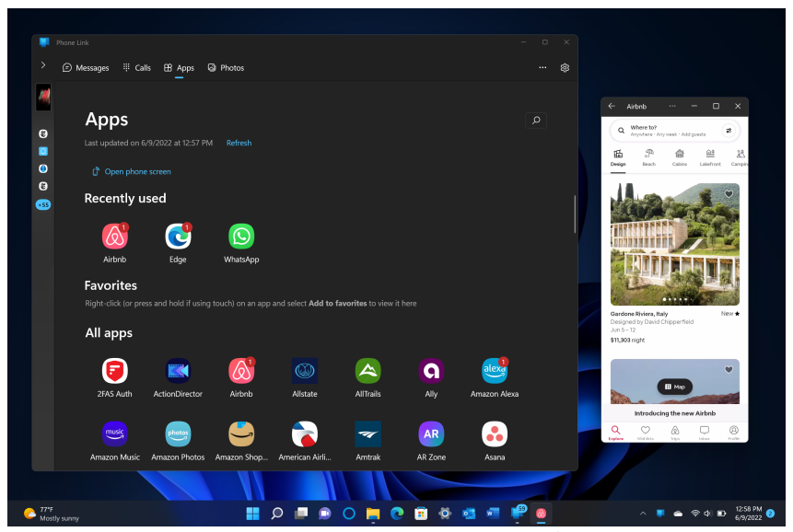Switch to the Calls tab
Screen dimensions: 793x532
136,68
